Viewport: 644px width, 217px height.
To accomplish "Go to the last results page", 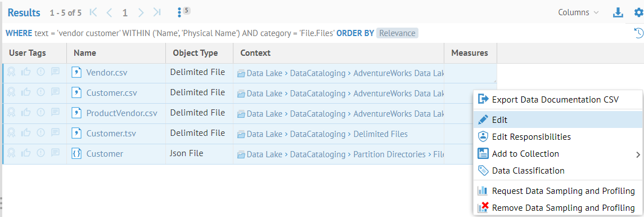I will (157, 13).
